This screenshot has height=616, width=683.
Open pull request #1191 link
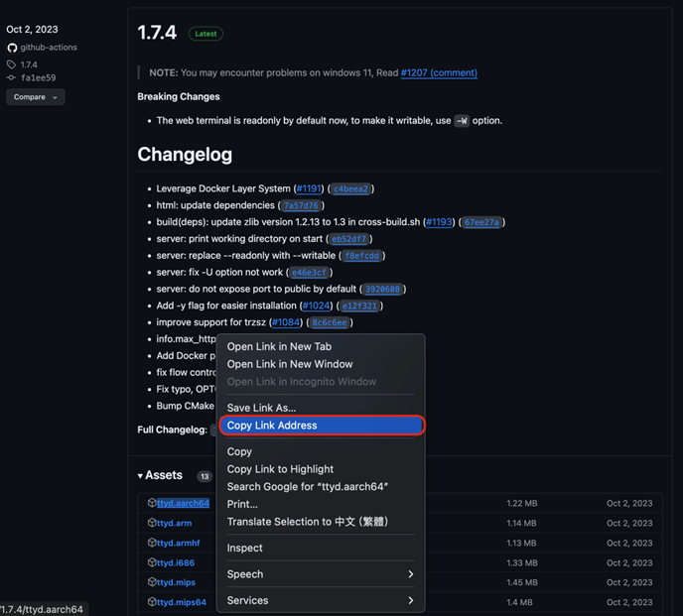(x=309, y=188)
